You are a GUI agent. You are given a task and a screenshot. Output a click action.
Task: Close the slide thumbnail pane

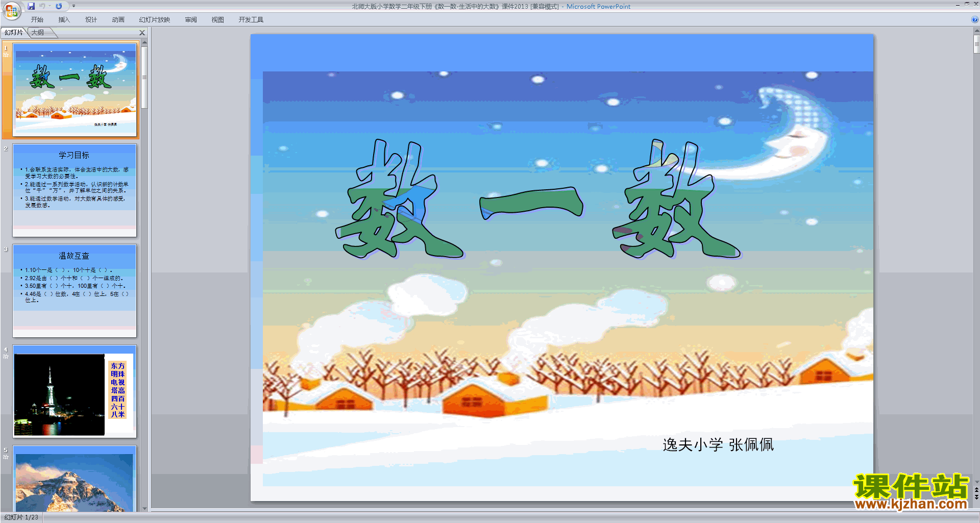[142, 32]
